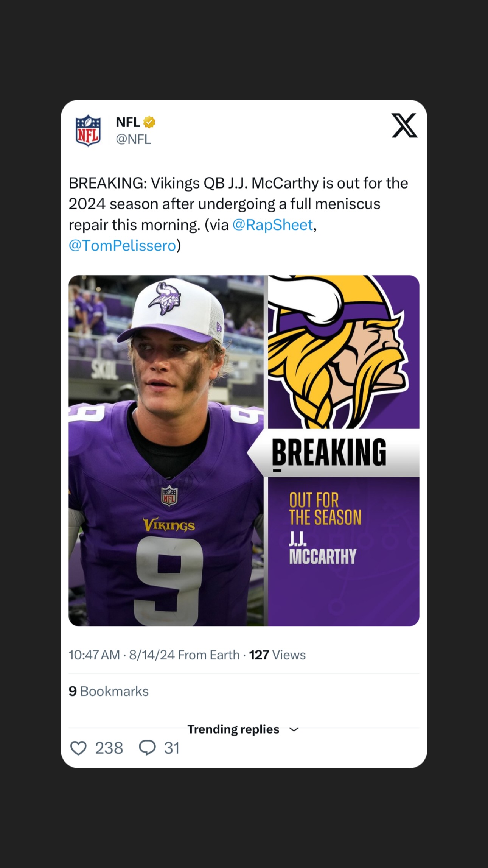488x868 pixels.
Task: Click the NFL shield profile avatar
Action: click(88, 131)
